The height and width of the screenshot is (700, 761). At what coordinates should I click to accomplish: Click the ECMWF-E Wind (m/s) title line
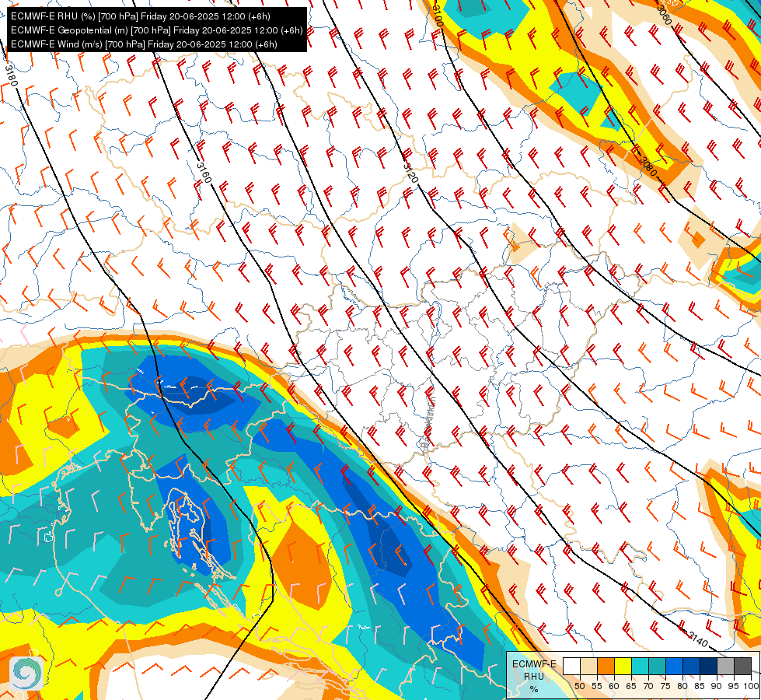[144, 44]
